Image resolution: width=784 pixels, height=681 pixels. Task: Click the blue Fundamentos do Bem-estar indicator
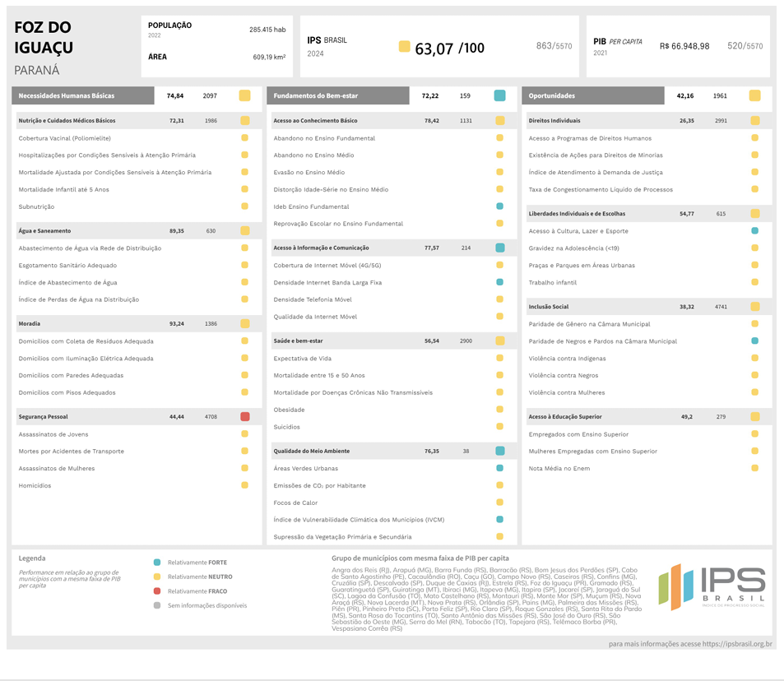(x=499, y=95)
